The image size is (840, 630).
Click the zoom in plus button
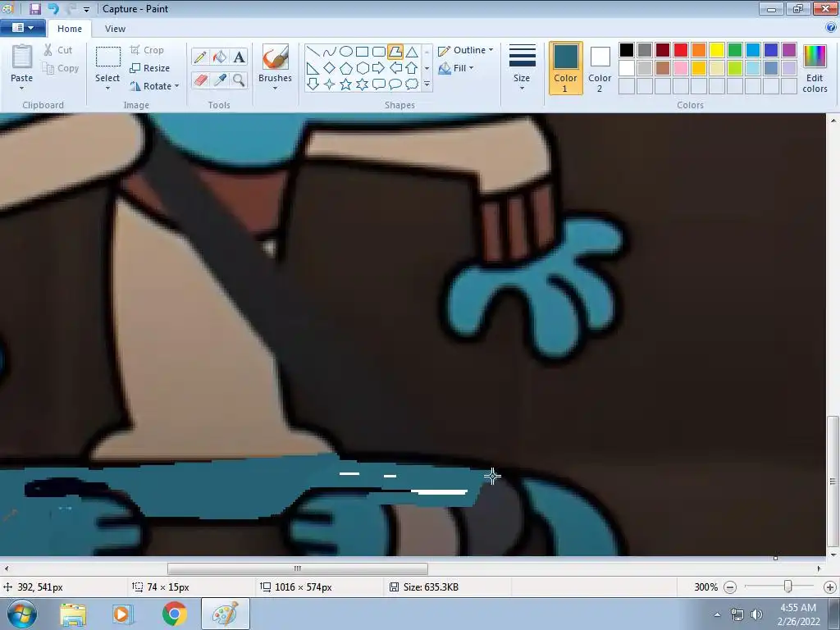pos(830,587)
